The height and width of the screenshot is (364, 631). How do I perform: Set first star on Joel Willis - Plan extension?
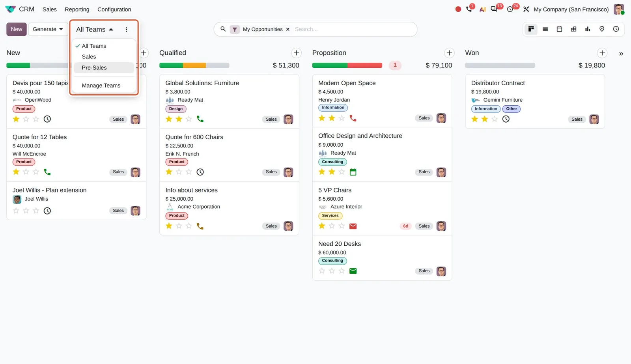(16, 211)
